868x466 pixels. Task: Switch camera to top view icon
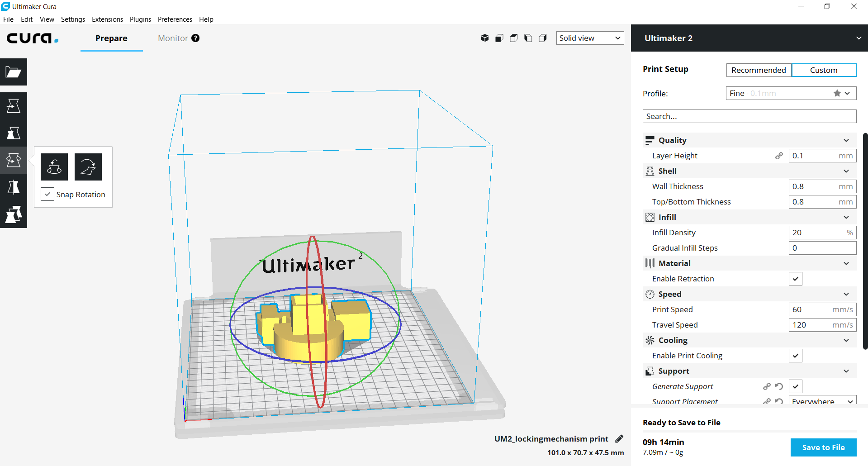(x=514, y=38)
